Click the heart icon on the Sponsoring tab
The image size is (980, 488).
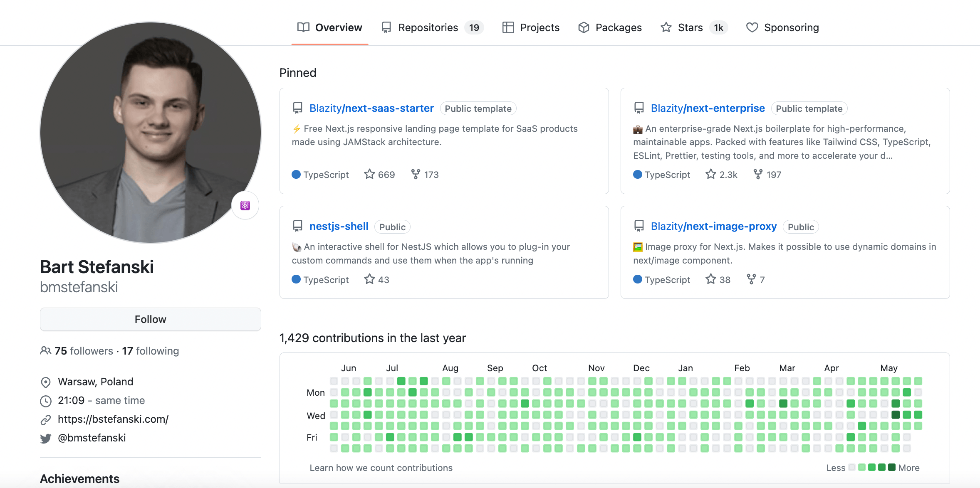752,27
